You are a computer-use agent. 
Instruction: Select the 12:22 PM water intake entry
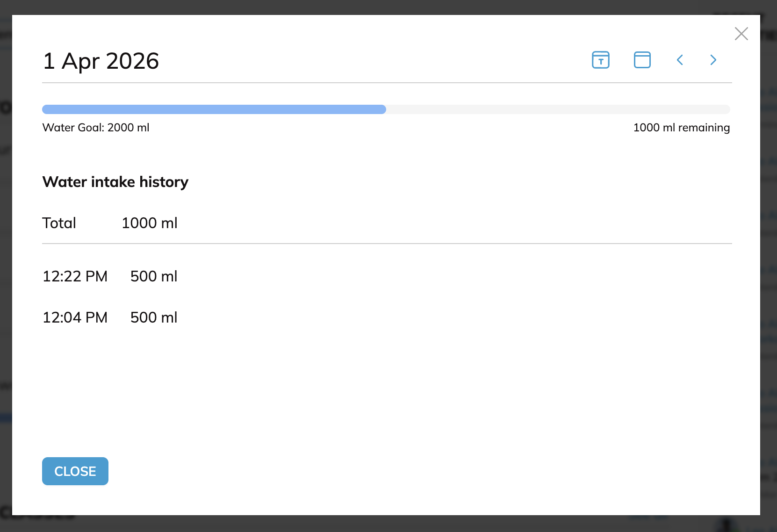pyautogui.click(x=110, y=276)
